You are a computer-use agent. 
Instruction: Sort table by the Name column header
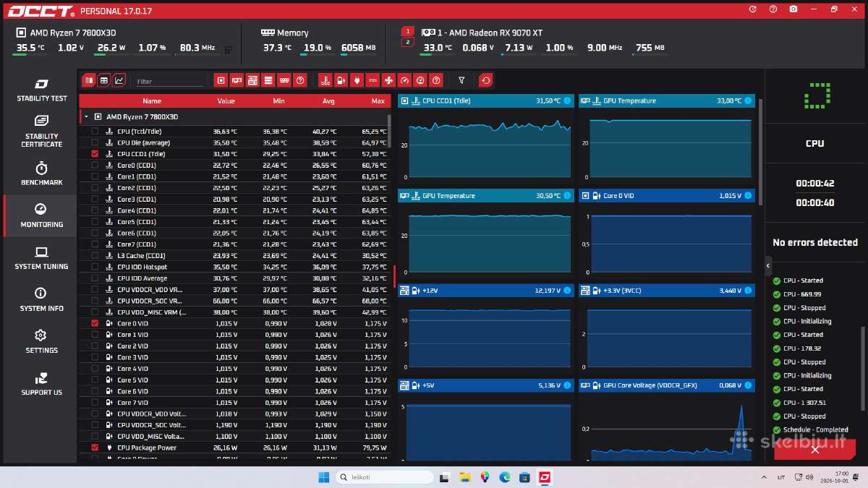click(x=152, y=101)
